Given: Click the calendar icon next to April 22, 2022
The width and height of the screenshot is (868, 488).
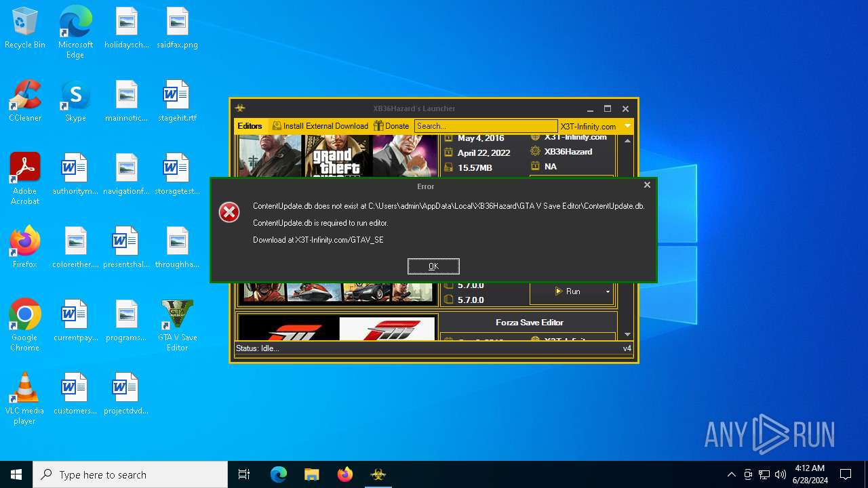Looking at the screenshot, I should click(x=448, y=152).
